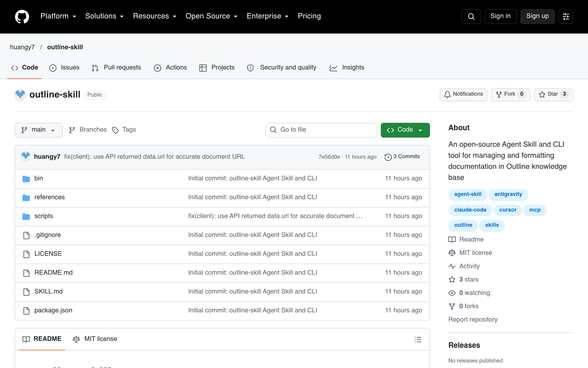Switch to the Actions tab

(170, 68)
